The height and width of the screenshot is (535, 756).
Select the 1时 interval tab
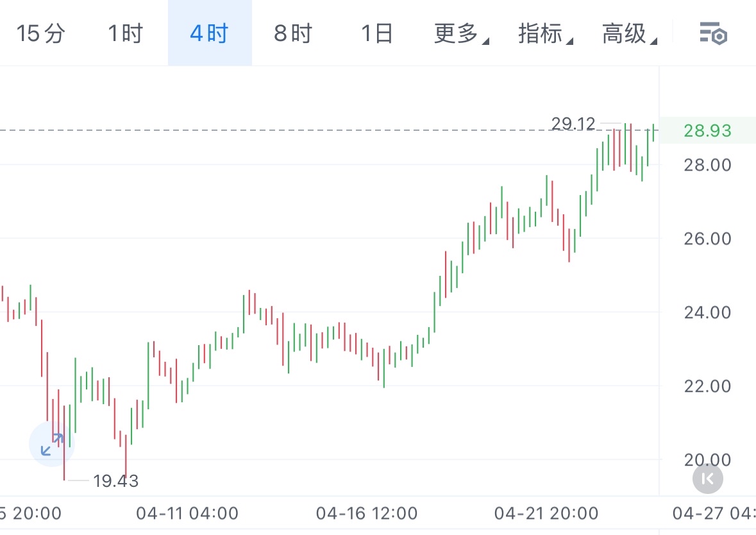click(124, 33)
